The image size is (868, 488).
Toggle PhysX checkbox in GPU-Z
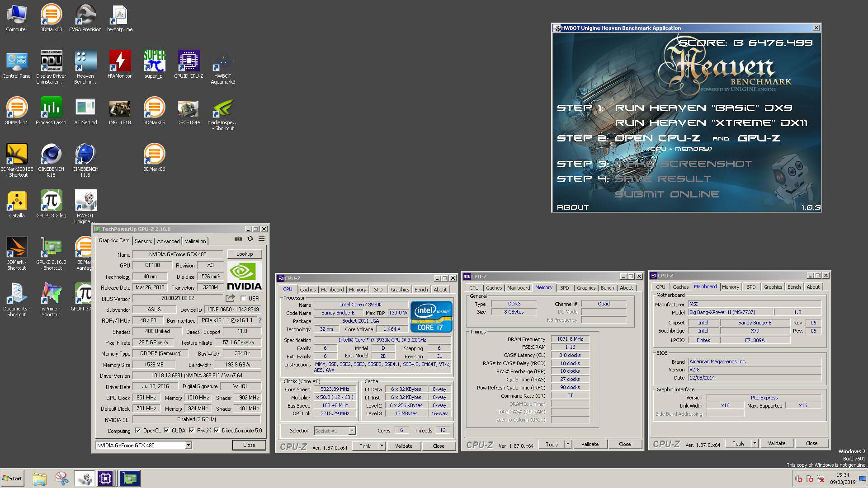(192, 431)
